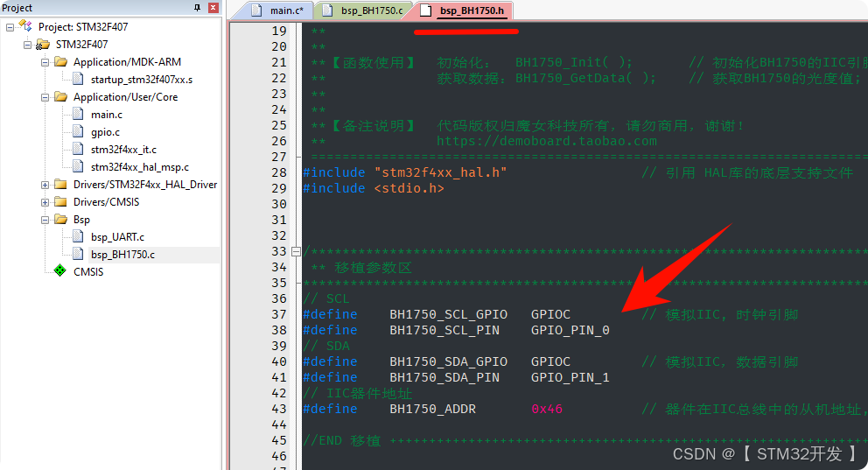Select the CMSIS software component entry

click(88, 272)
